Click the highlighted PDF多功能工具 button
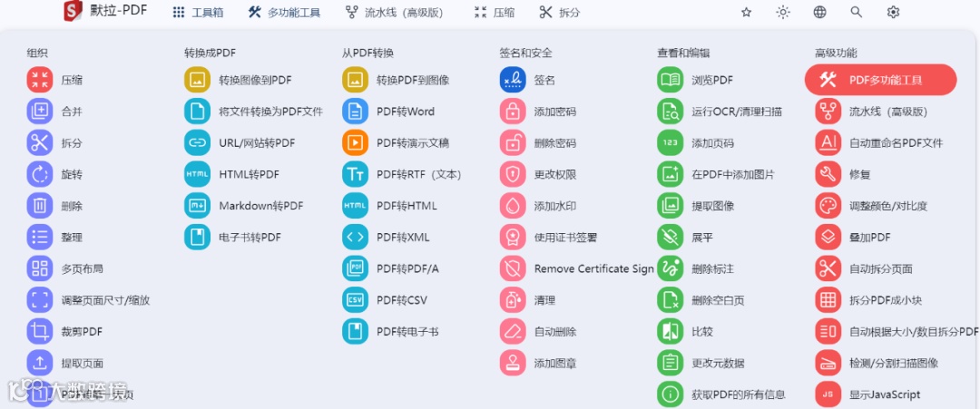The width and height of the screenshot is (980, 409). pos(880,80)
